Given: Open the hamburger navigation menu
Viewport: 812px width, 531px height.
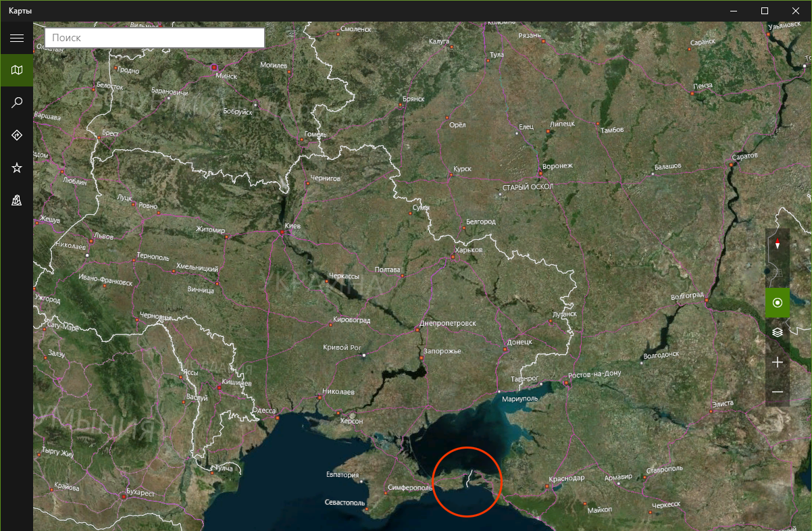Looking at the screenshot, I should click(x=16, y=38).
